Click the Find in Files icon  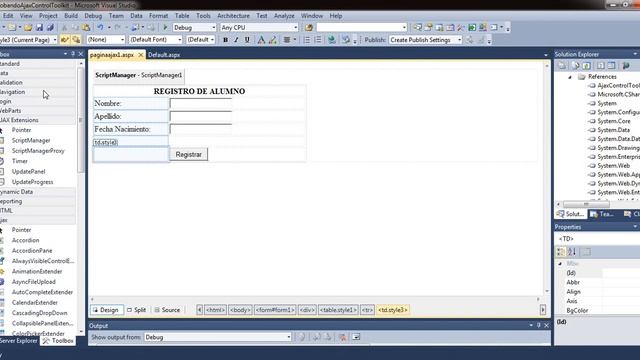pos(309,27)
